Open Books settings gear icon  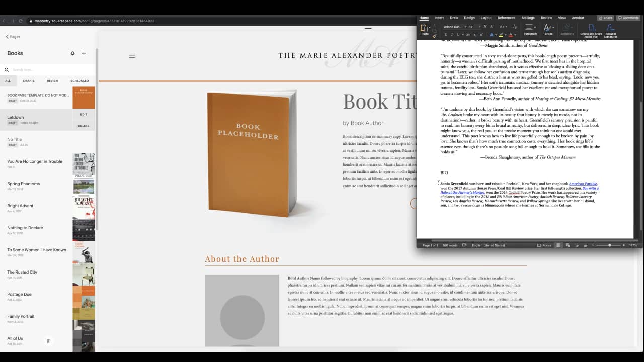pyautogui.click(x=72, y=53)
